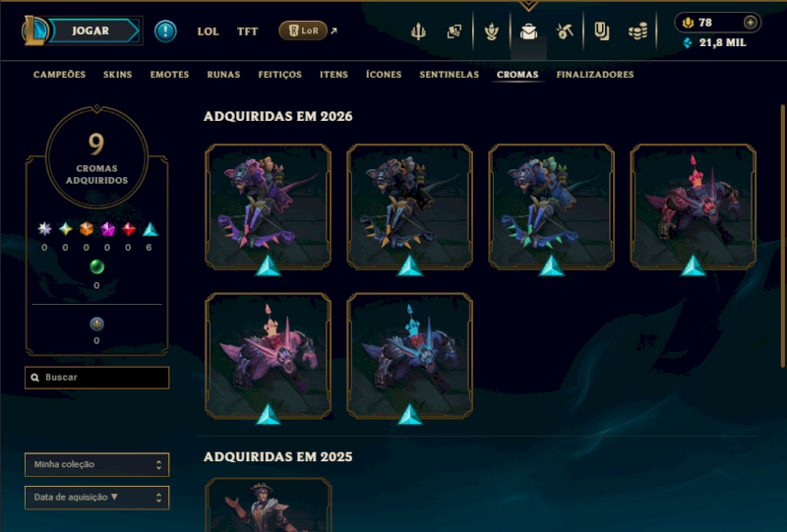Open the Store coins icon

coord(637,31)
